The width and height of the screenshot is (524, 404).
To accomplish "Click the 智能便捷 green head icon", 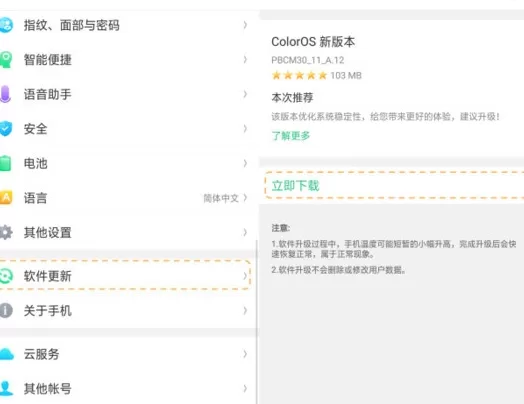I will 6,59.
